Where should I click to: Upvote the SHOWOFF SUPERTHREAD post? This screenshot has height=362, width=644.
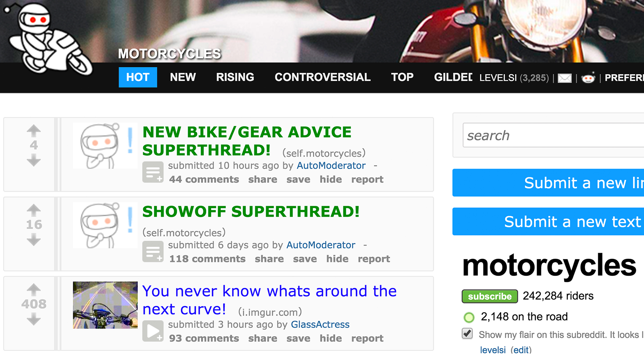pyautogui.click(x=34, y=210)
